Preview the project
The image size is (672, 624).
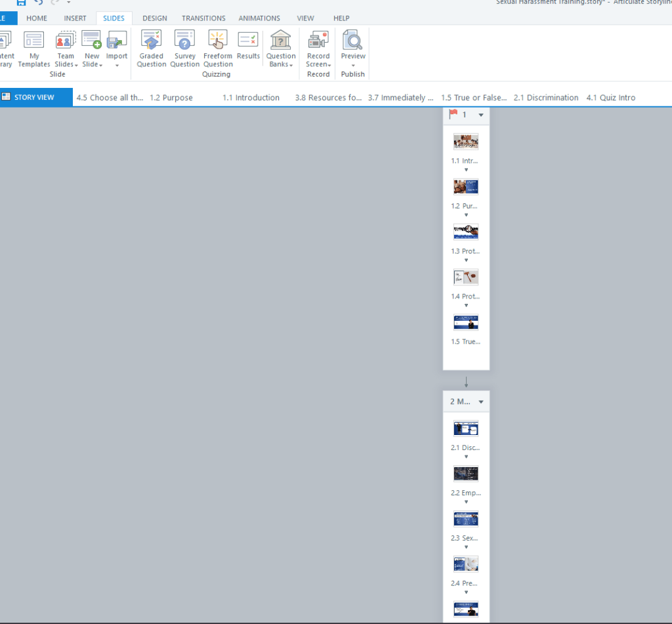click(x=353, y=41)
